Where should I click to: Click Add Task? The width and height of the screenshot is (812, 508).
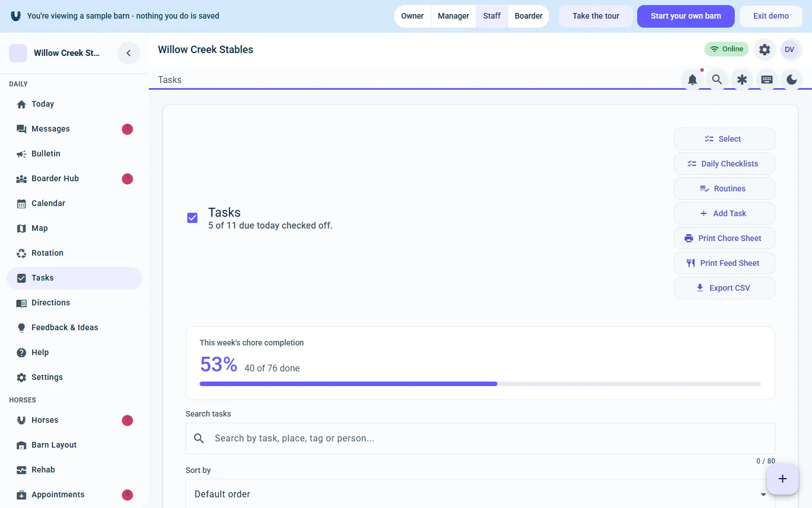pos(724,213)
